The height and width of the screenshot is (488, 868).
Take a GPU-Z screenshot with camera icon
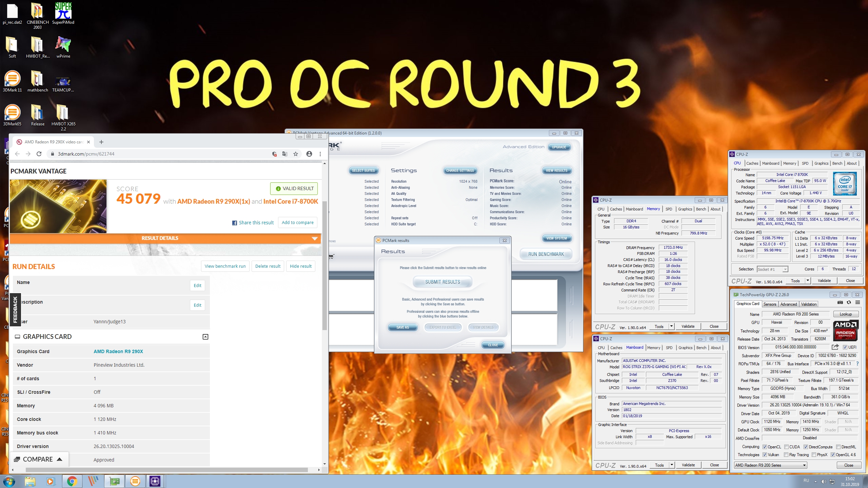point(840,303)
